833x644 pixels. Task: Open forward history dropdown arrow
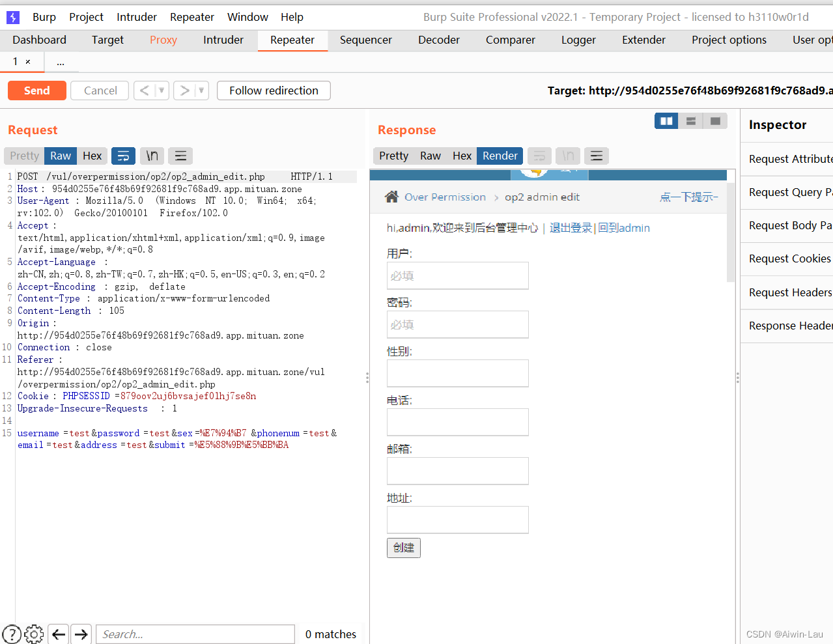[x=201, y=91]
